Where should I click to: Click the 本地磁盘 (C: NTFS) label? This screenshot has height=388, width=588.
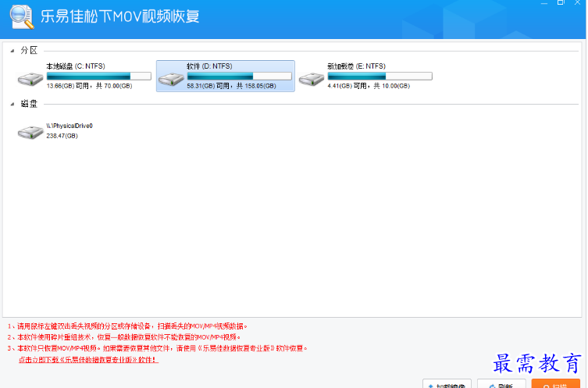(76, 66)
